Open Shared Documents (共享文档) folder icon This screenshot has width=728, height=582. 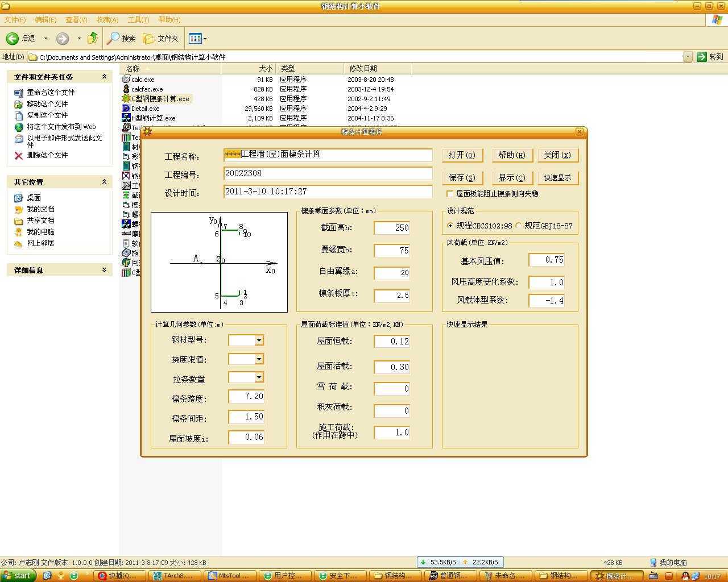tap(19, 221)
